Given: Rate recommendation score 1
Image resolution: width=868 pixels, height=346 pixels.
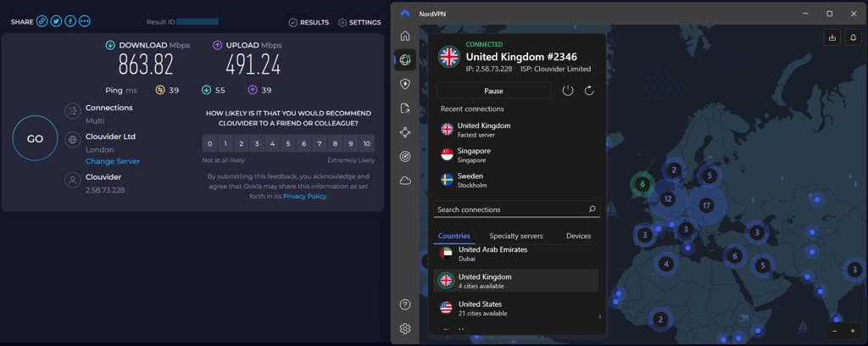Looking at the screenshot, I should click(225, 144).
